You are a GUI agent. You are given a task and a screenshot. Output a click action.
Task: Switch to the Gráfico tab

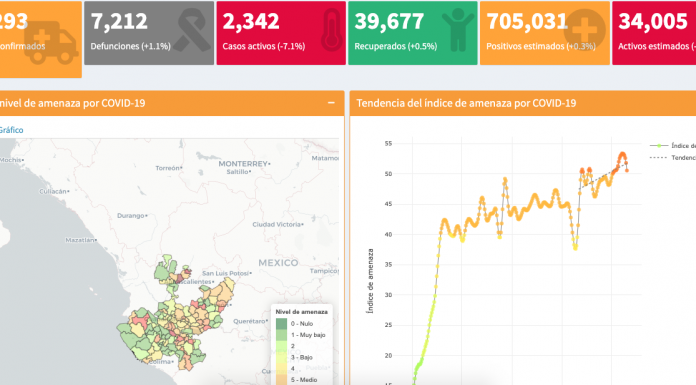(x=11, y=130)
